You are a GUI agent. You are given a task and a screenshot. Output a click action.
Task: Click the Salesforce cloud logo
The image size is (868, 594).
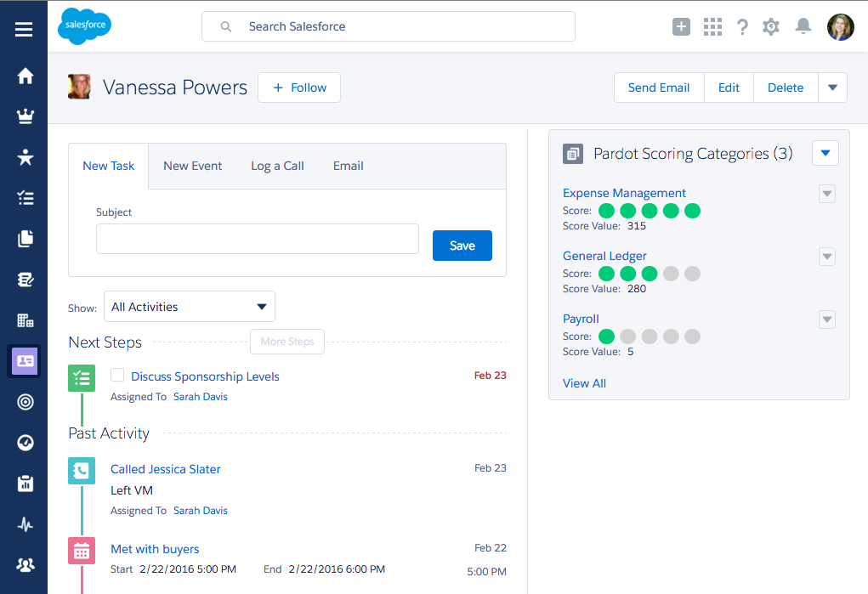[x=84, y=25]
